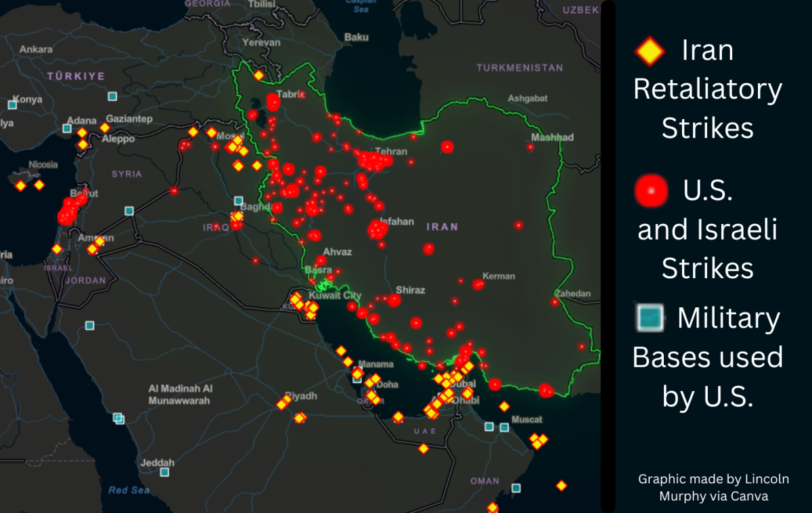Screen dimensions: 812x513
Task: Select the teal base marker above Baghdad
Action: 238,201
